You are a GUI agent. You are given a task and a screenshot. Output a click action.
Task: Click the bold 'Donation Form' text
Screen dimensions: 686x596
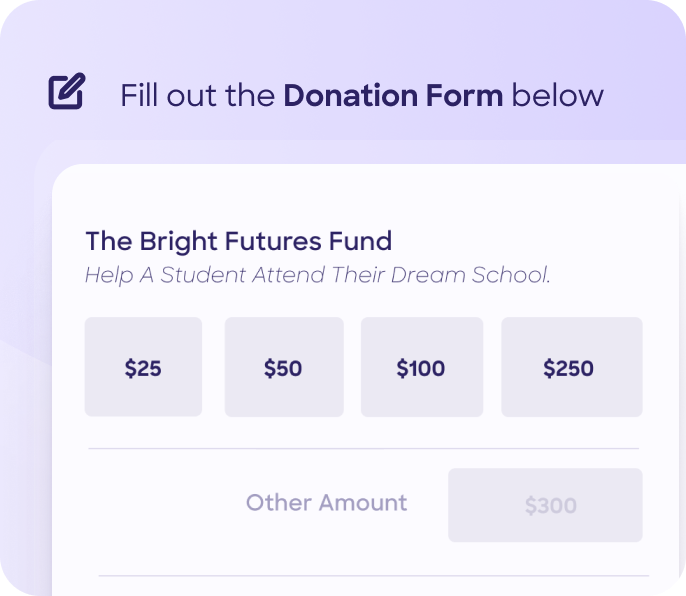(393, 96)
